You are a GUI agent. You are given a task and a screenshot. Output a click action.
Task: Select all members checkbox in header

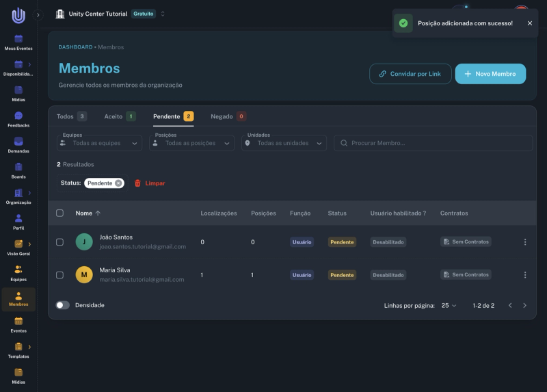59,213
